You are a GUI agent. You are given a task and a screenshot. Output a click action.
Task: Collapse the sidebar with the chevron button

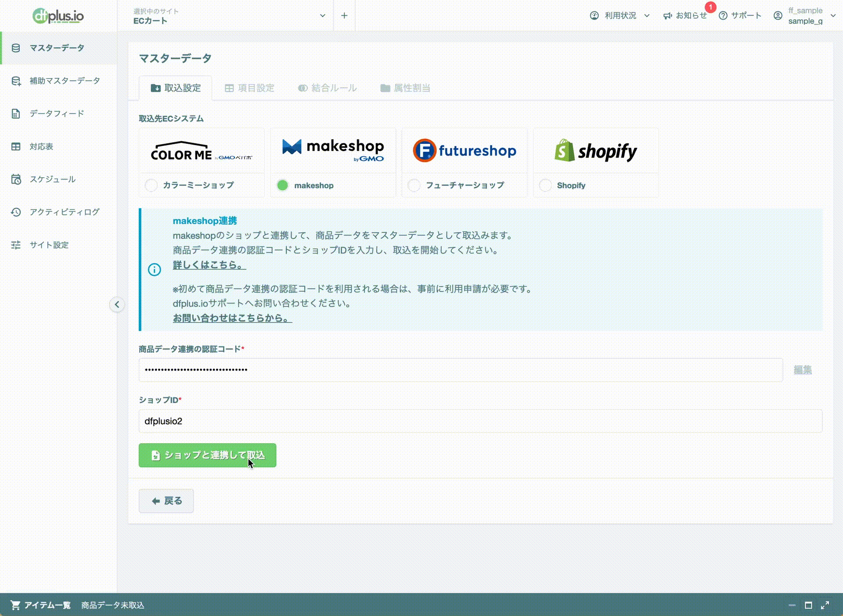117,304
